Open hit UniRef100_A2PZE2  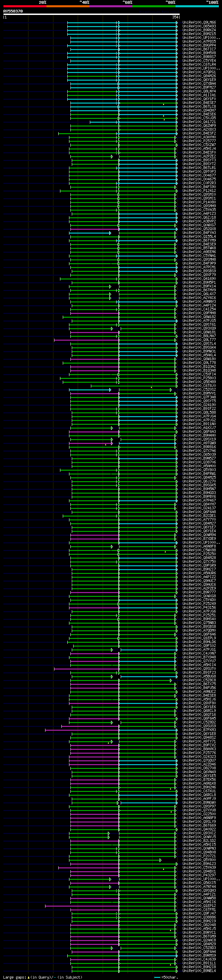click(x=199, y=156)
